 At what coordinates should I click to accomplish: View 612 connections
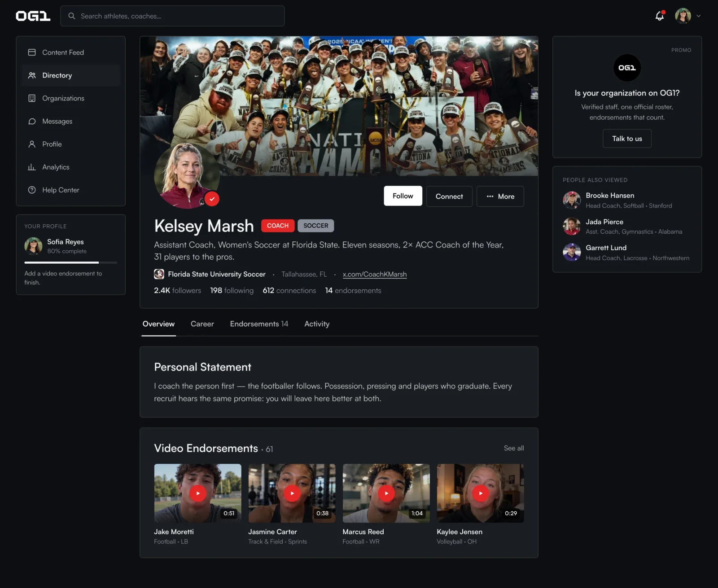tap(289, 291)
